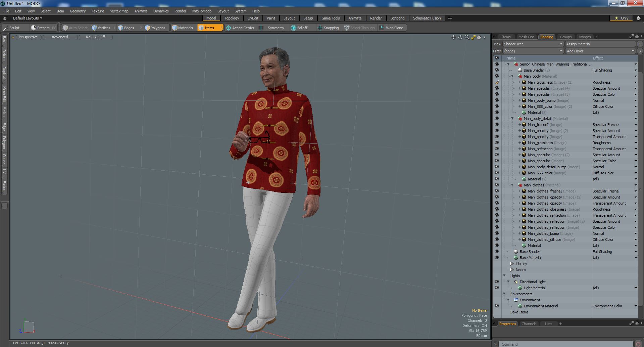The height and width of the screenshot is (347, 644).
Task: Open the Action Center options
Action: pos(240,28)
